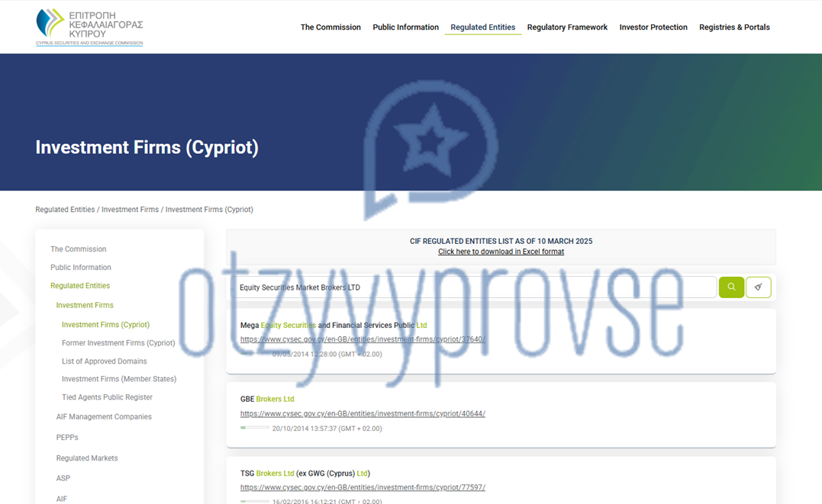The image size is (822, 504).
Task: Open the cypriot/37640 entity URL link
Action: pos(363,339)
